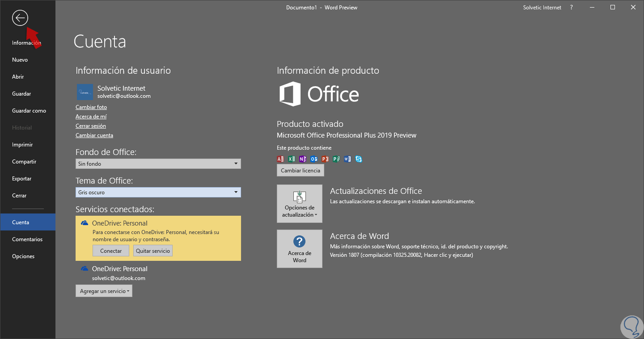
Task: Click the Word app icon under product contents
Action: tap(347, 159)
